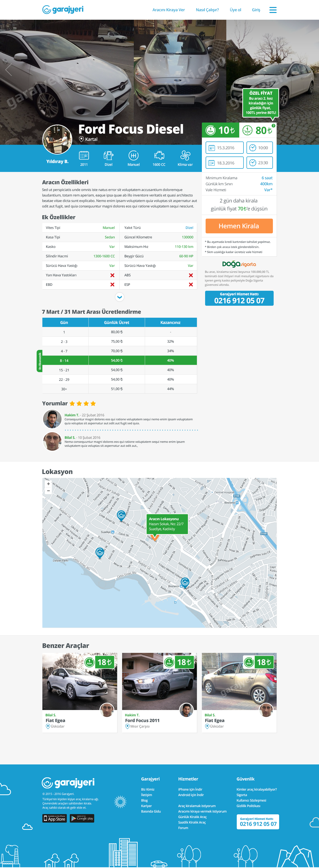This screenshot has width=319, height=868.
Task: Click the price help question mark icon
Action: (274, 126)
